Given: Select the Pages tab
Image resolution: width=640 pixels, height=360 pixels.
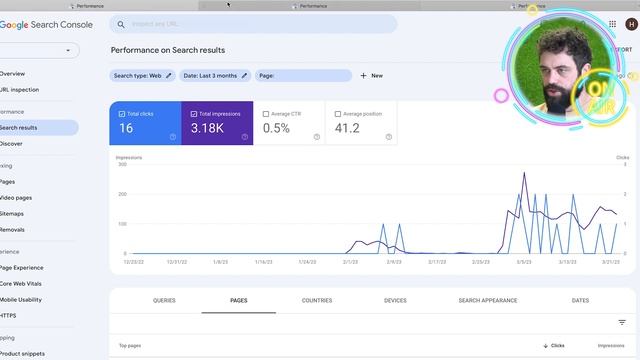Looking at the screenshot, I should tap(239, 300).
